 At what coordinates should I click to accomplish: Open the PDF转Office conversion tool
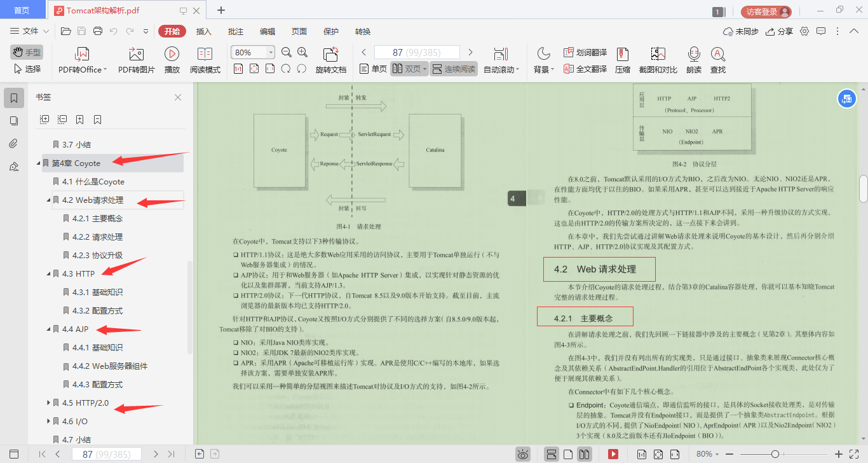81,60
